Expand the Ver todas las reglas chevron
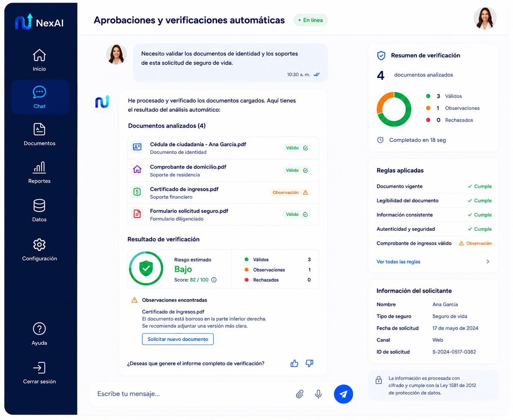The height and width of the screenshot is (420, 513). point(488,262)
